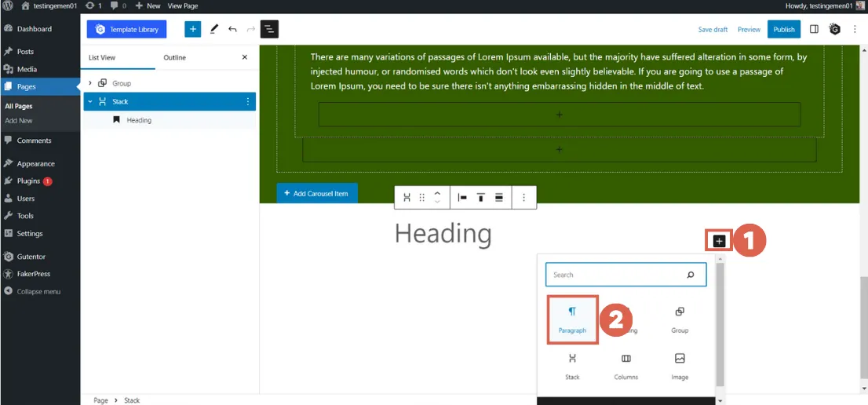Switch to the Outline tab
This screenshot has width=868, height=405.
coord(175,57)
